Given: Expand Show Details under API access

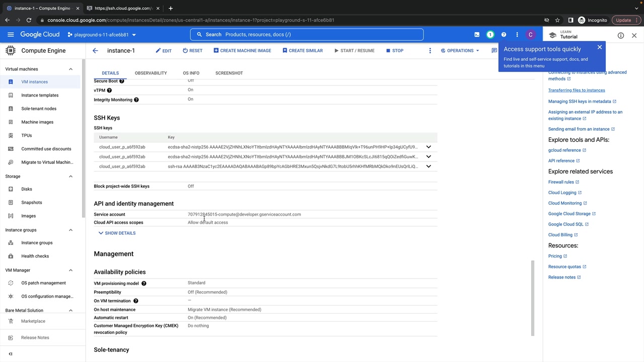Looking at the screenshot, I should 117,233.
